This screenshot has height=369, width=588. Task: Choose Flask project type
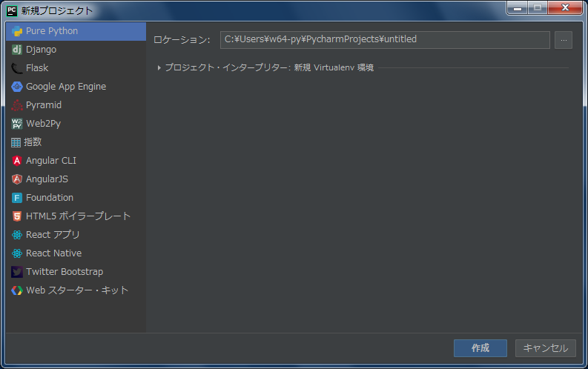76,68
